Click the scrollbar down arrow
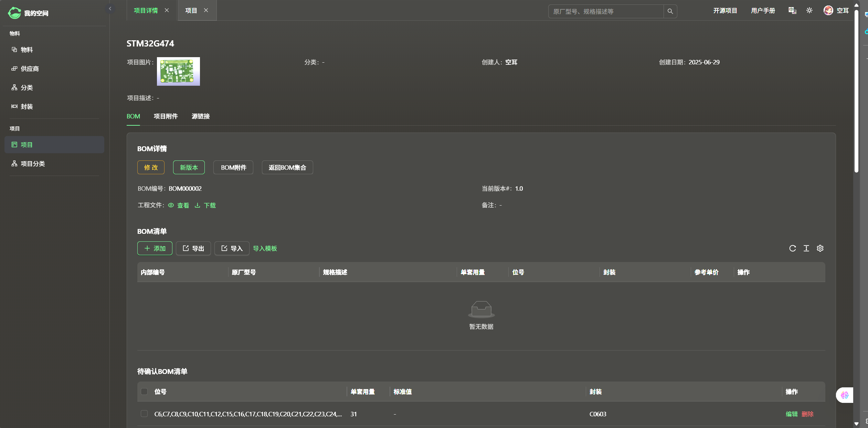This screenshot has width=868, height=428. tap(856, 424)
